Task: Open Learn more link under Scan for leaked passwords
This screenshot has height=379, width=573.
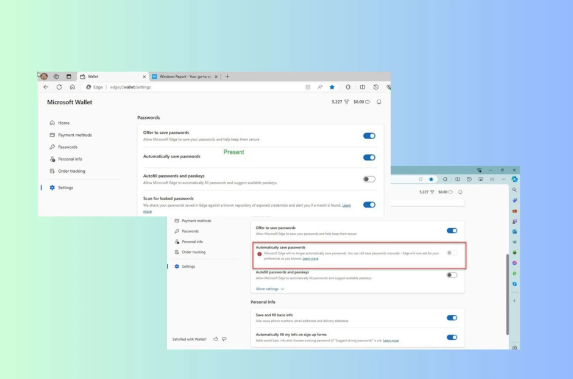Action: pos(346,205)
